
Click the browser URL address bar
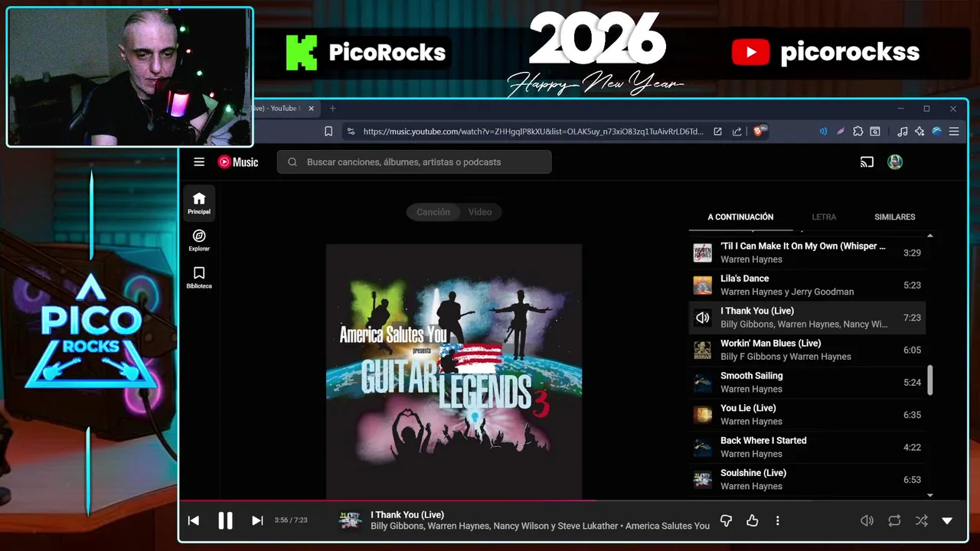[533, 132]
